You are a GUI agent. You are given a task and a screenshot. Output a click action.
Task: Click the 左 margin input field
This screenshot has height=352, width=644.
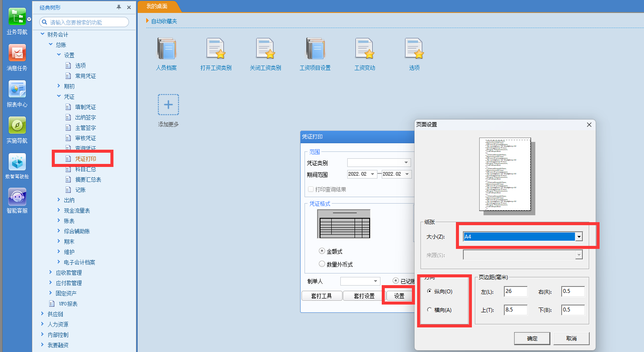515,292
